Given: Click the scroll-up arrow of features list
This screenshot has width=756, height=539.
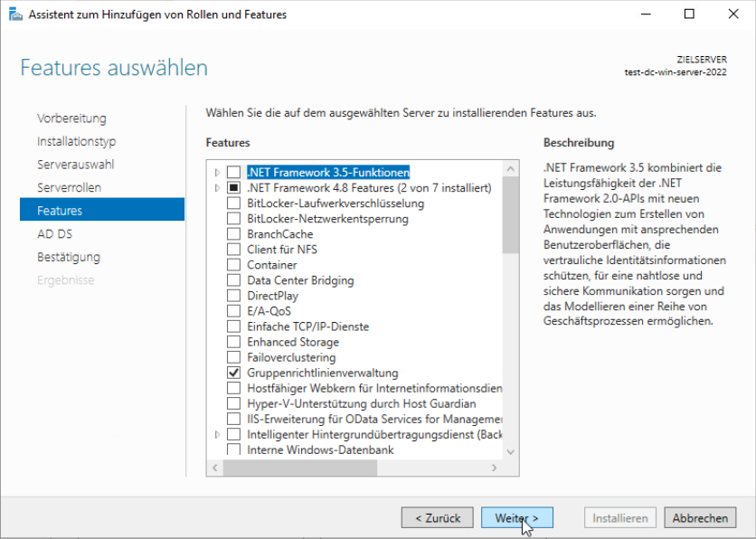Looking at the screenshot, I should [511, 169].
